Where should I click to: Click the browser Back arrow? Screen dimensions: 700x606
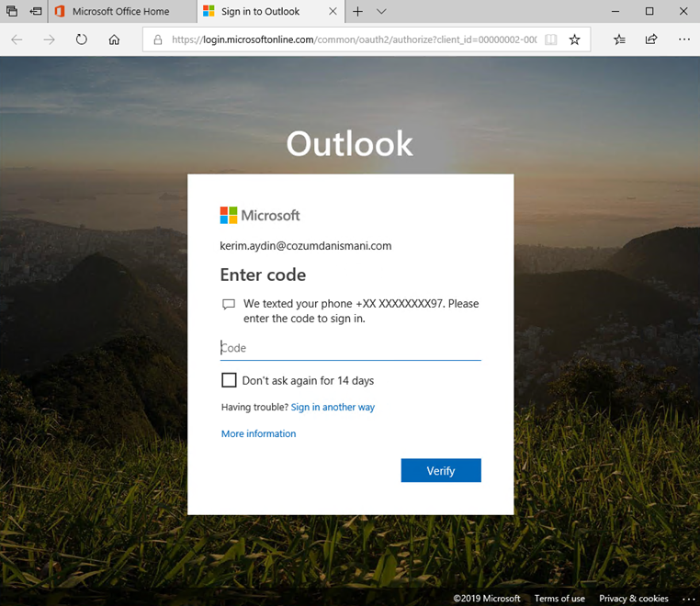(17, 39)
